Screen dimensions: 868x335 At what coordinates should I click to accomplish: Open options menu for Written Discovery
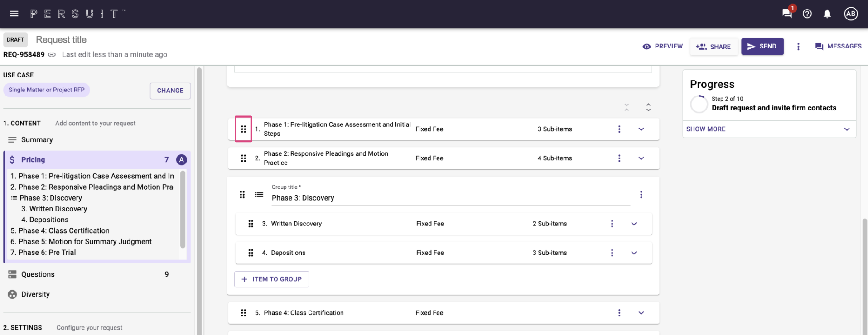612,224
